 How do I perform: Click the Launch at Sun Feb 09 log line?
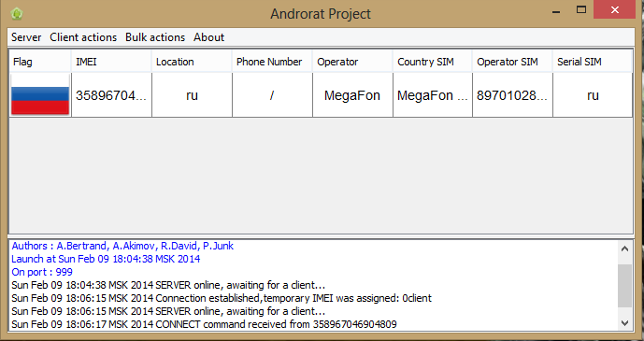[x=106, y=259]
